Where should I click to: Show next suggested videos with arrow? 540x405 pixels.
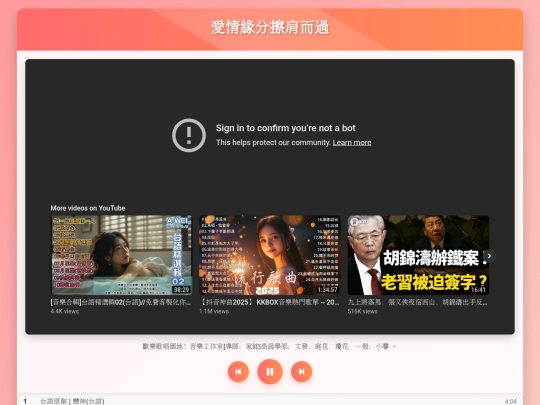489,256
